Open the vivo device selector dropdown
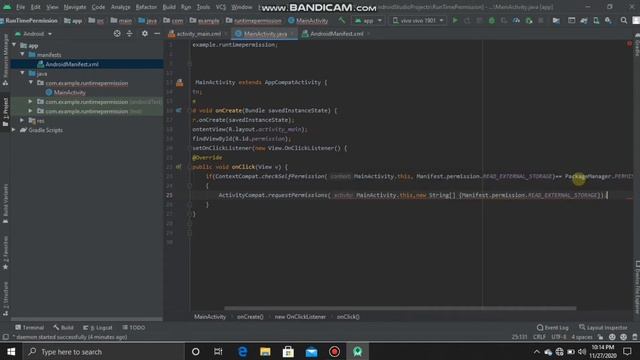This screenshot has height=360, width=640. coord(418,20)
